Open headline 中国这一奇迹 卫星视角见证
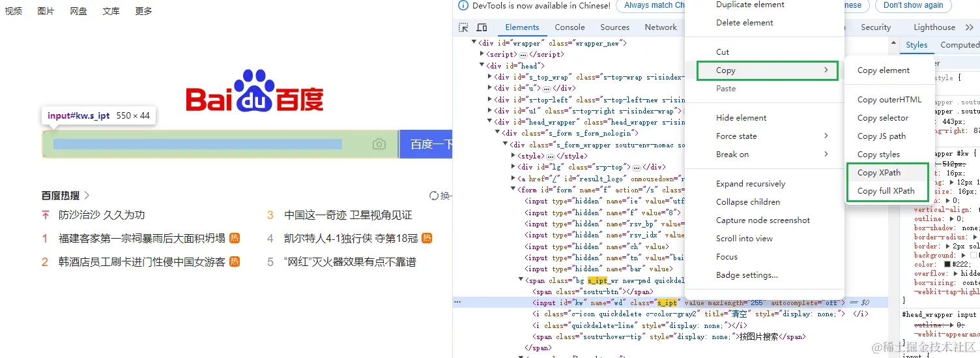 [348, 215]
